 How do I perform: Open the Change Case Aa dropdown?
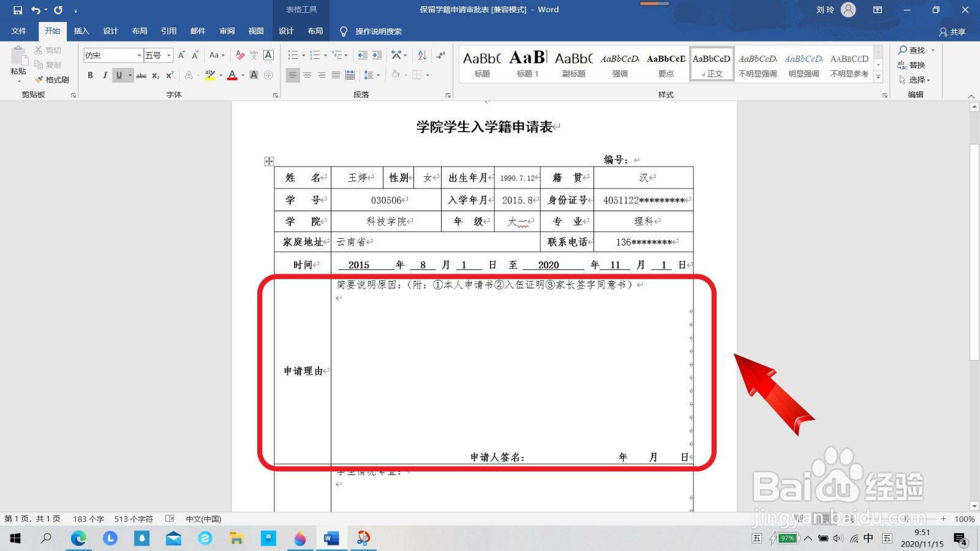217,55
